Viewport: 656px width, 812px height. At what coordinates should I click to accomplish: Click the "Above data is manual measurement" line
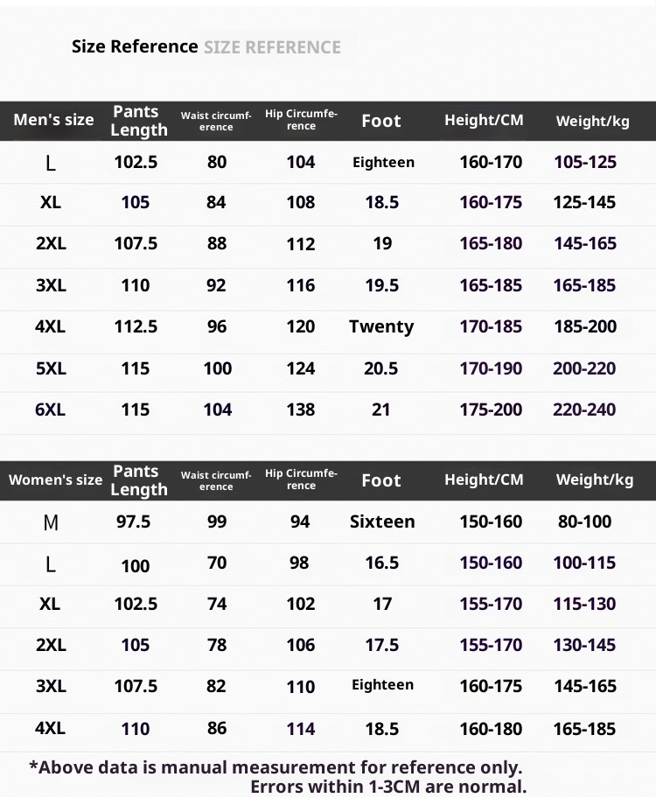coord(276,767)
